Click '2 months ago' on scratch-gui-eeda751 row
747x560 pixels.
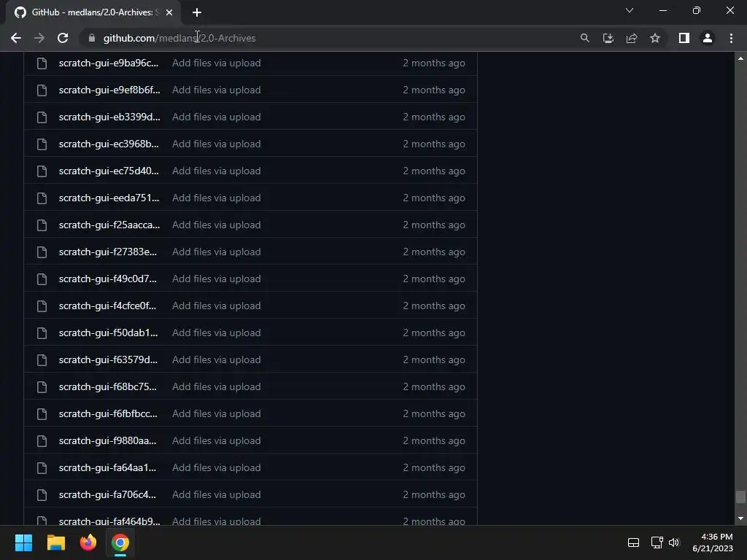[x=434, y=198]
